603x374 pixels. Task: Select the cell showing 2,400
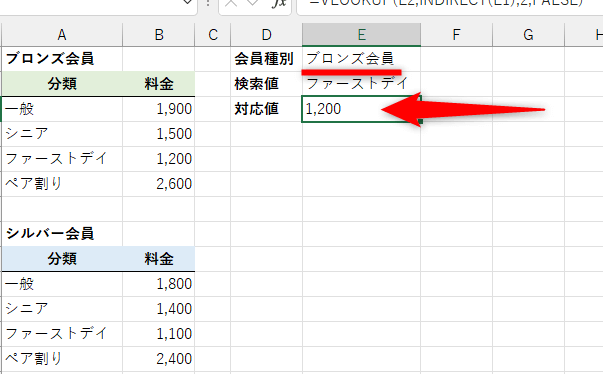[x=159, y=359]
